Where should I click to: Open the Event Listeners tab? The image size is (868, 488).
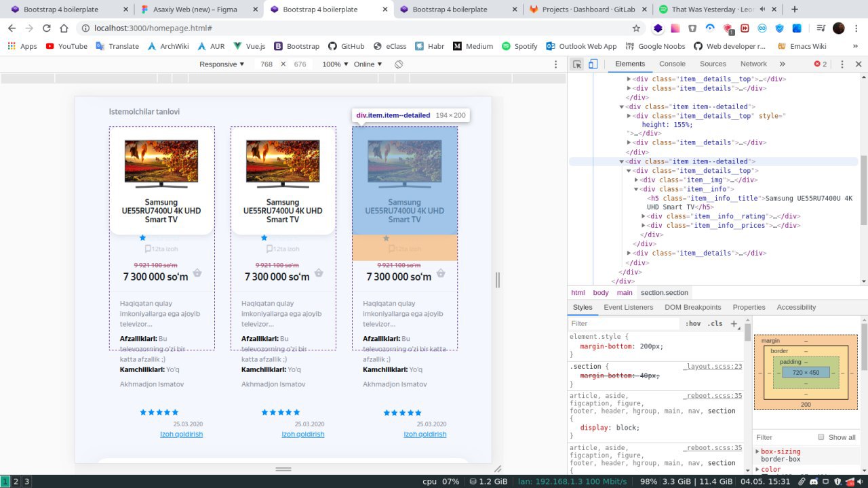pos(629,307)
